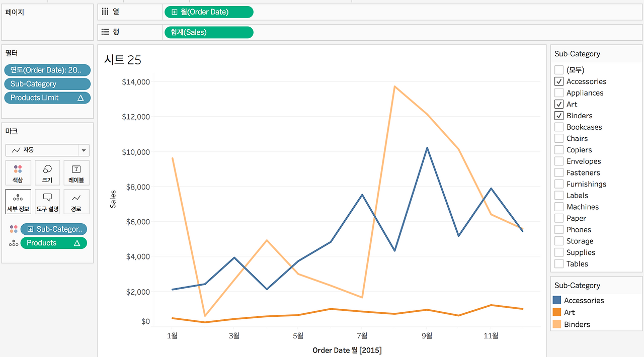Click the Binders legend color swatch
644x357 pixels.
pyautogui.click(x=557, y=324)
